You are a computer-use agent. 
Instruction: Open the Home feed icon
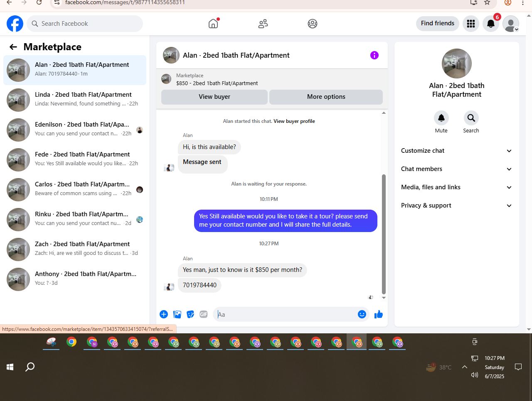(x=213, y=24)
